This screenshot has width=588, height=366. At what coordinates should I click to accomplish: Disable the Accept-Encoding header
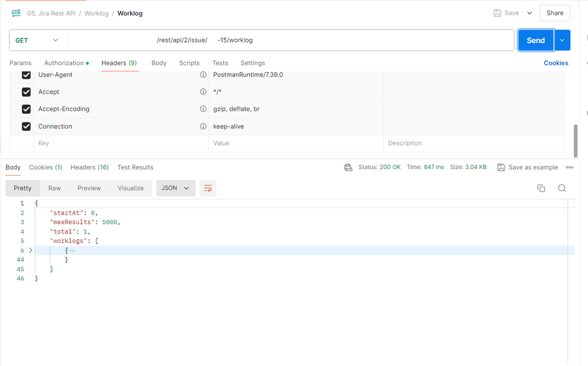click(x=26, y=109)
